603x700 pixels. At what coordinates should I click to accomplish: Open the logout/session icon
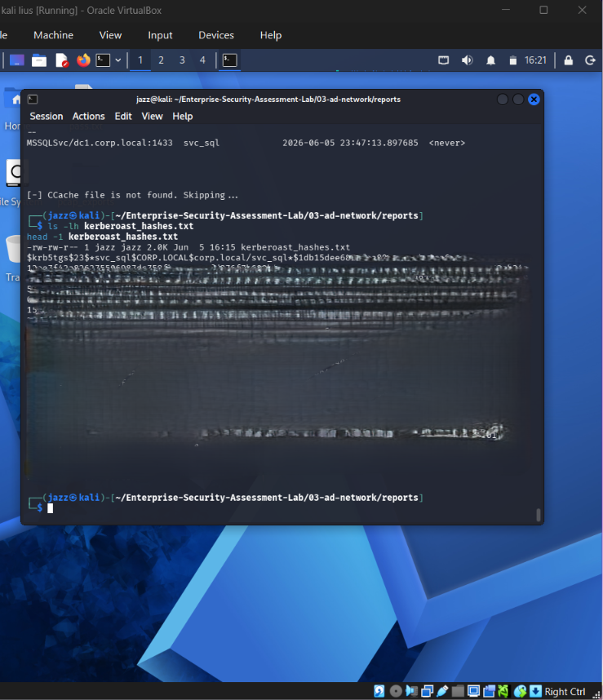coord(590,60)
